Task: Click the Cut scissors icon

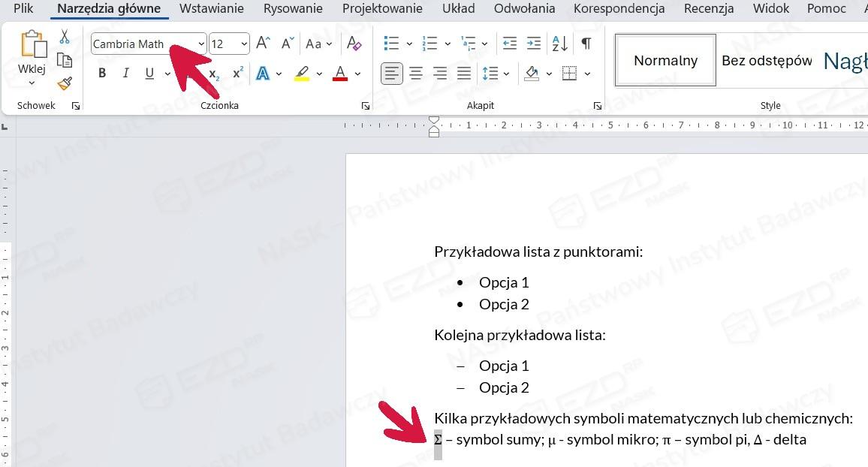Action: [65, 37]
